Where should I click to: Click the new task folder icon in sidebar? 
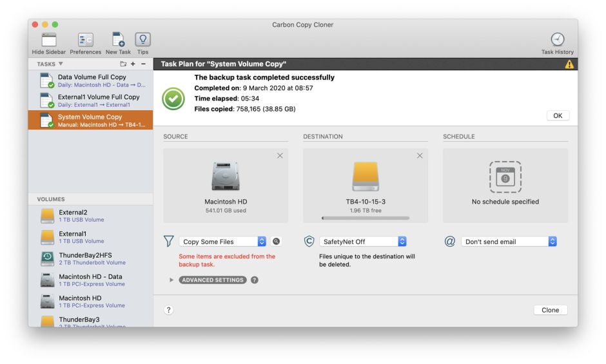click(x=123, y=64)
